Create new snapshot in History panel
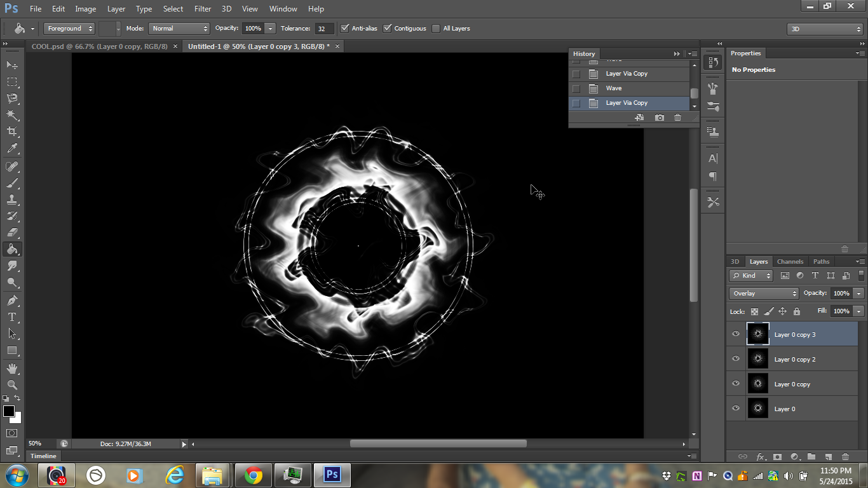This screenshot has width=868, height=488. coord(660,118)
